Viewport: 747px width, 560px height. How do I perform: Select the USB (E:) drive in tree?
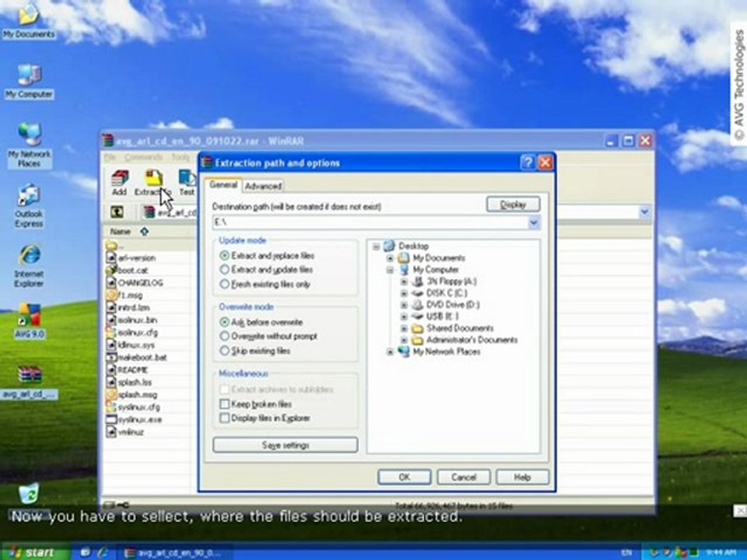435,317
